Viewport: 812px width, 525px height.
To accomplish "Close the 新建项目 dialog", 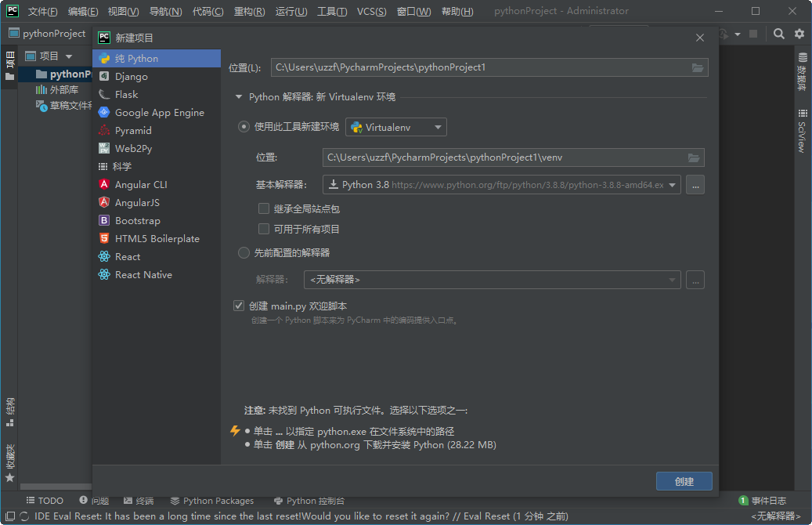I will coord(699,38).
